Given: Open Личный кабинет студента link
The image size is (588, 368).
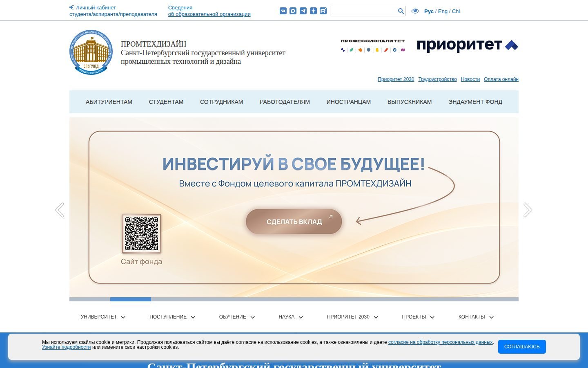Looking at the screenshot, I should 113,11.
